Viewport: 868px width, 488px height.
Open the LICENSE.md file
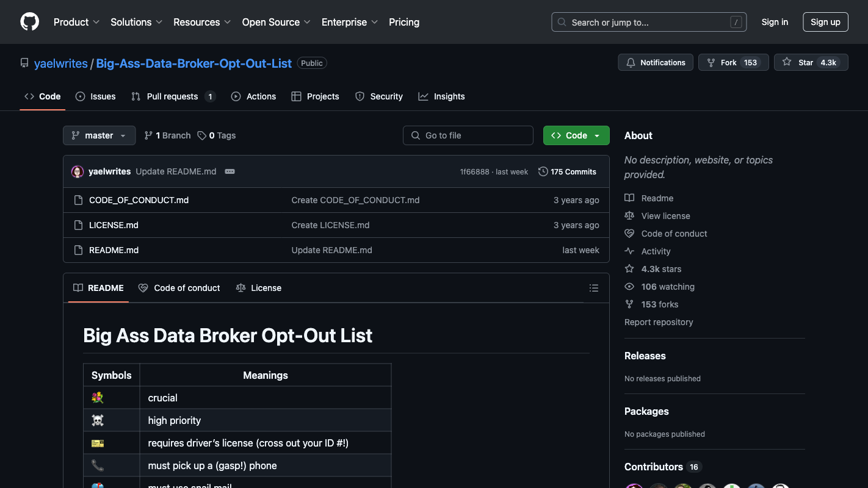coord(114,225)
